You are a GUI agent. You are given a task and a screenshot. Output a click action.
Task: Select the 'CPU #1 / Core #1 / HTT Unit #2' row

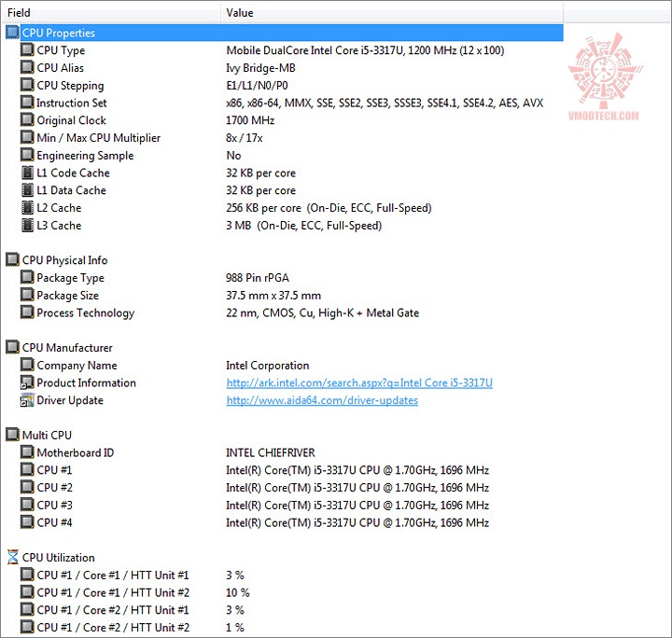click(x=113, y=592)
